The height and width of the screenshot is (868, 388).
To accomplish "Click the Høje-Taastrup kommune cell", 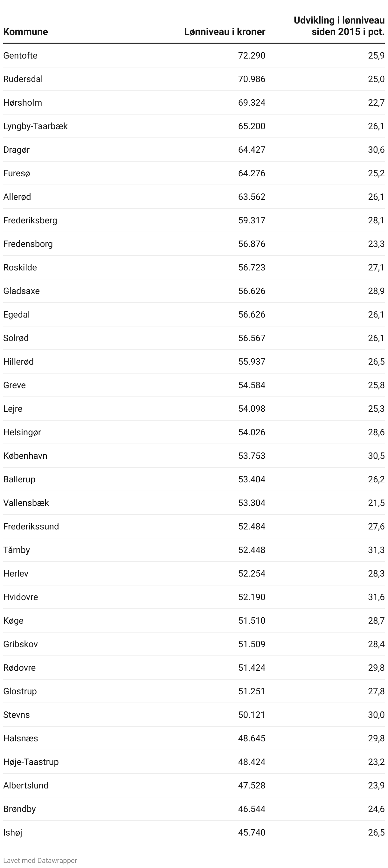I will [x=31, y=762].
